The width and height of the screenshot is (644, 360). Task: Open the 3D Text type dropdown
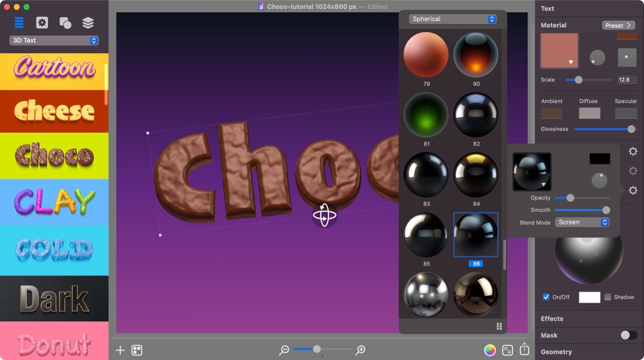(54, 40)
